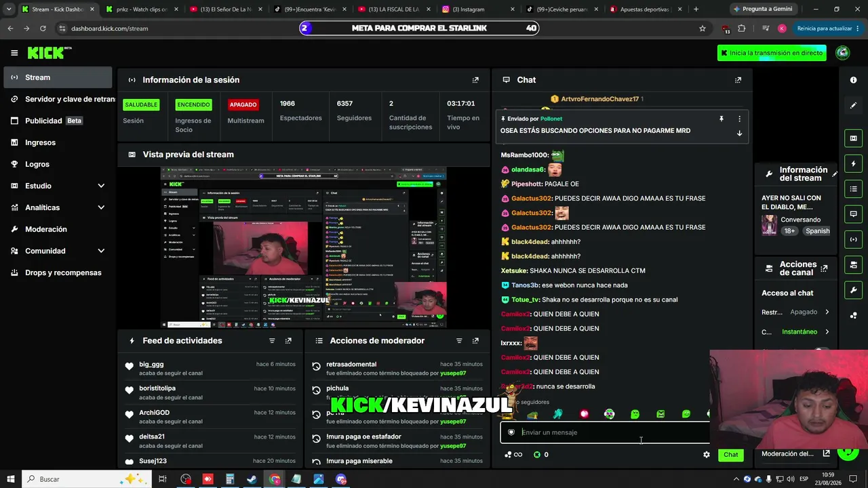Screen dimensions: 868x488
Task: Open filter options in Feed de actividades
Action: pyautogui.click(x=272, y=341)
